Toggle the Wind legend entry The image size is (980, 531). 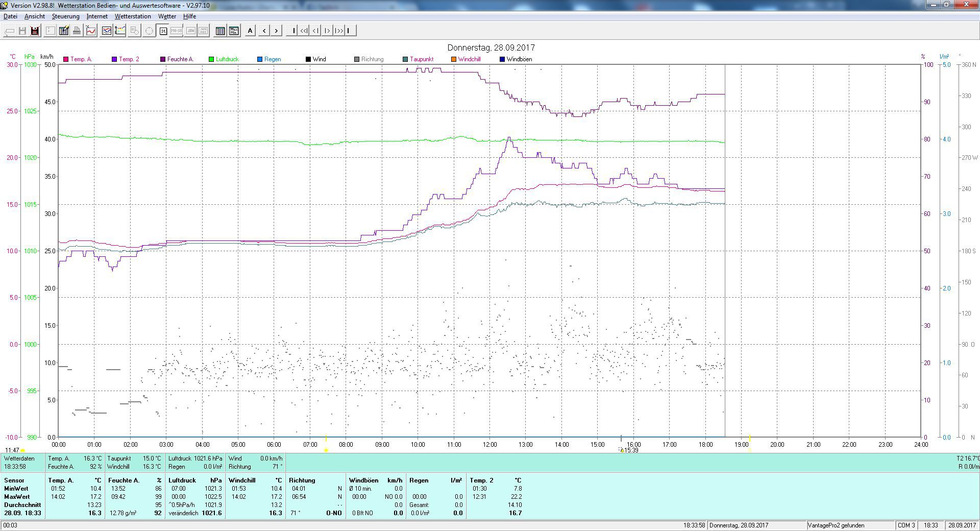pyautogui.click(x=315, y=59)
